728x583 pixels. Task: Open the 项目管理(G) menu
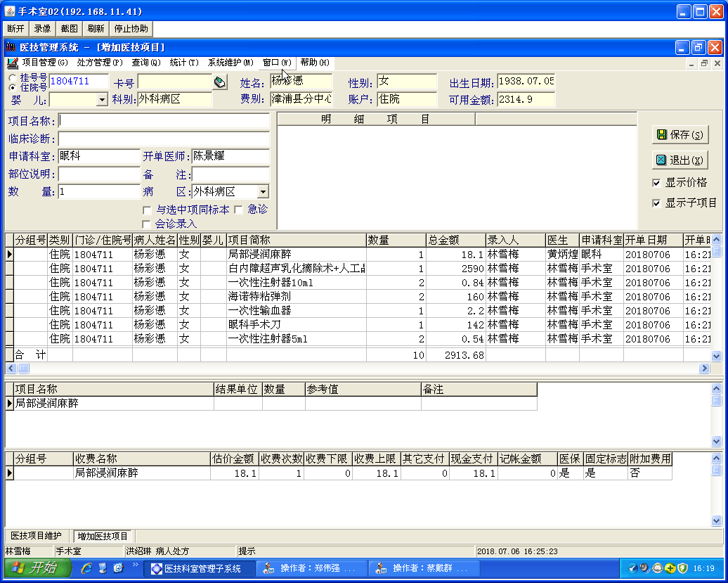point(44,63)
